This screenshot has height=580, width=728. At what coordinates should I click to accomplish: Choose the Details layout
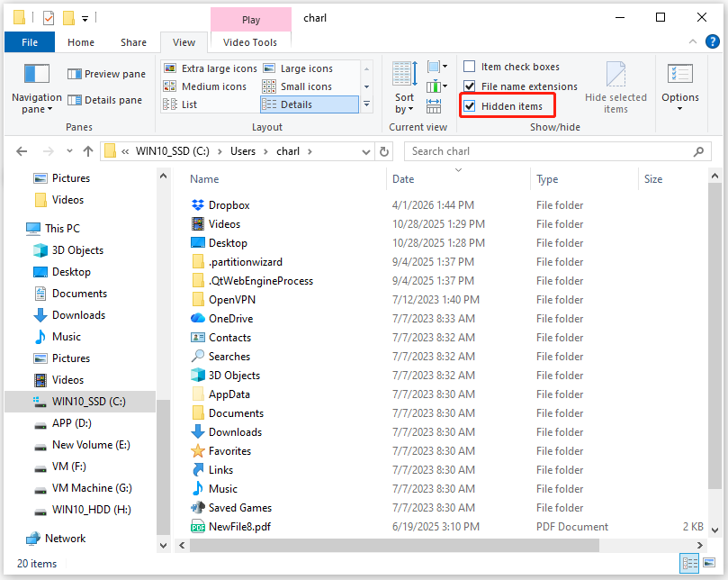coord(310,104)
